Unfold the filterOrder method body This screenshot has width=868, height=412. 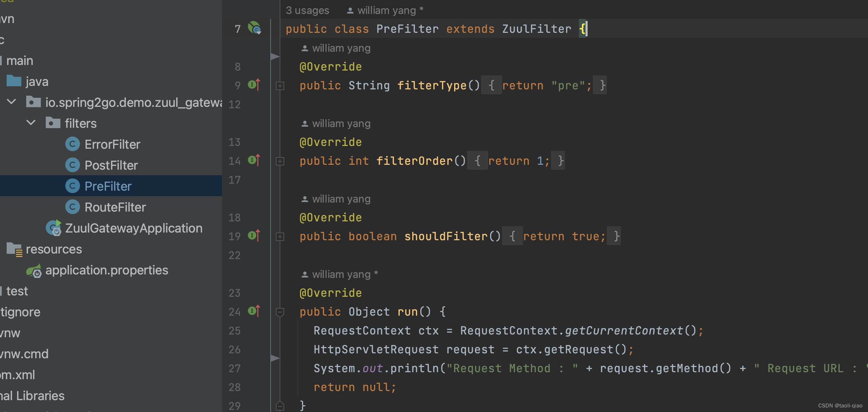[280, 161]
